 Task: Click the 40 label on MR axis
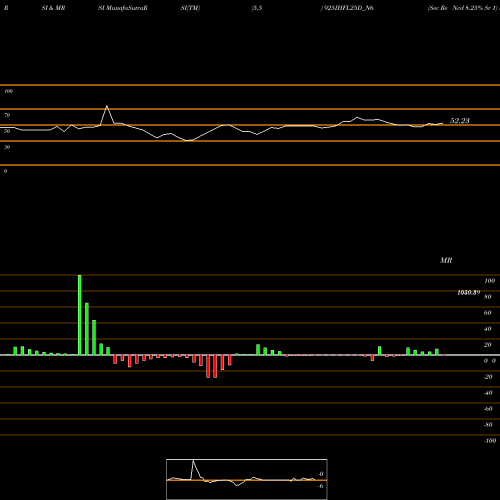tap(488, 329)
